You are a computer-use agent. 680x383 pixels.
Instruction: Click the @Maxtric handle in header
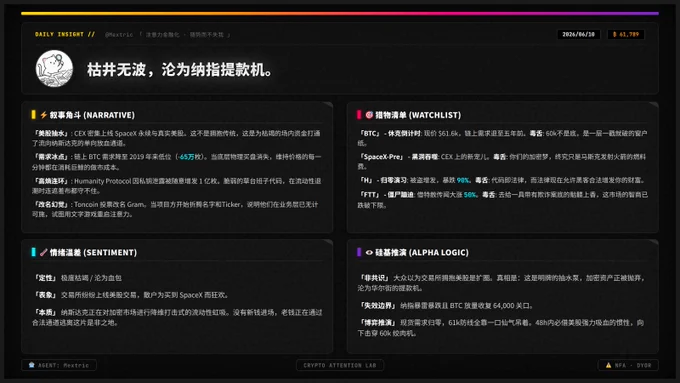pos(119,35)
